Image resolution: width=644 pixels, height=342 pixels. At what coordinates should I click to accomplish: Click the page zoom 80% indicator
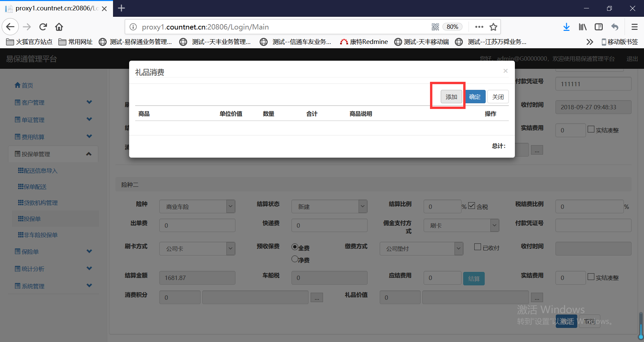pyautogui.click(x=452, y=27)
